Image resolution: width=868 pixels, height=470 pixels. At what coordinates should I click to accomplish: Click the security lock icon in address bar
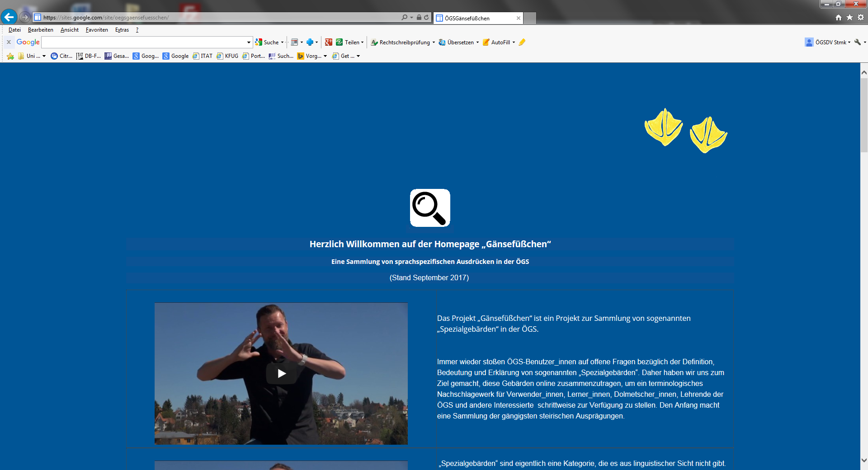(x=419, y=17)
